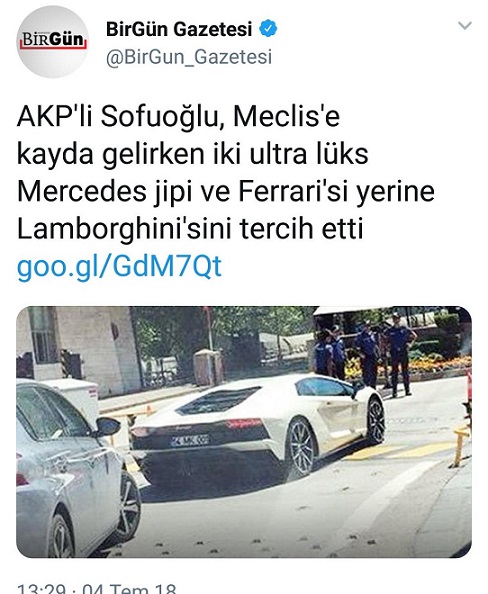Click the police officers in the photo

pyautogui.click(x=364, y=354)
